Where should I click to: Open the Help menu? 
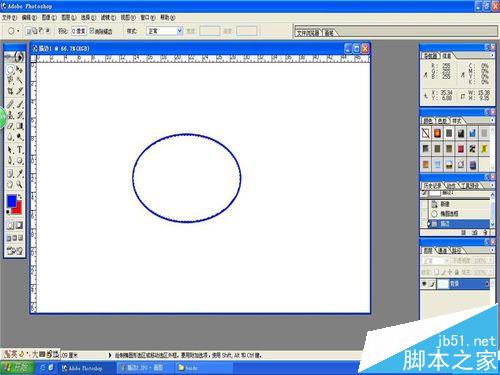coord(168,17)
